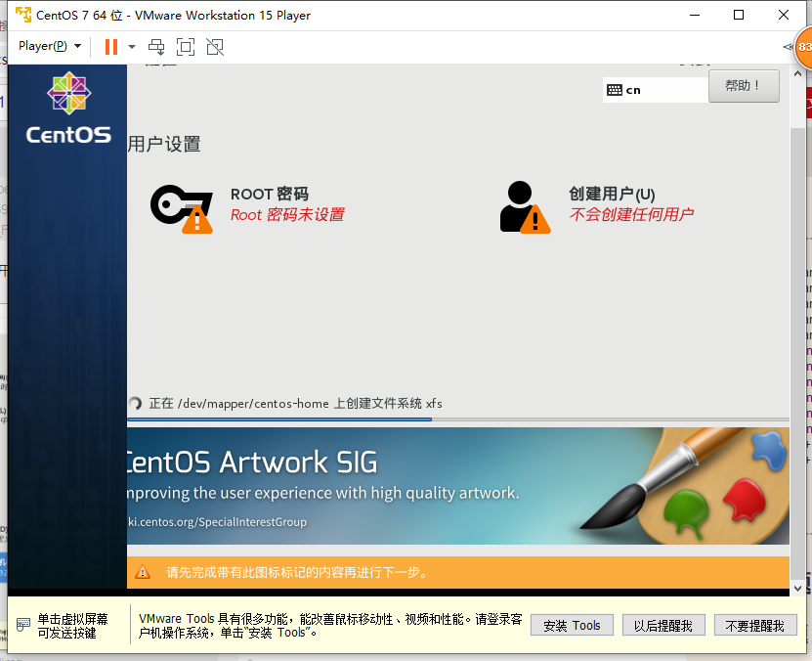Click the keyboard icon beside 单击虚拟屏幕

pos(23,625)
